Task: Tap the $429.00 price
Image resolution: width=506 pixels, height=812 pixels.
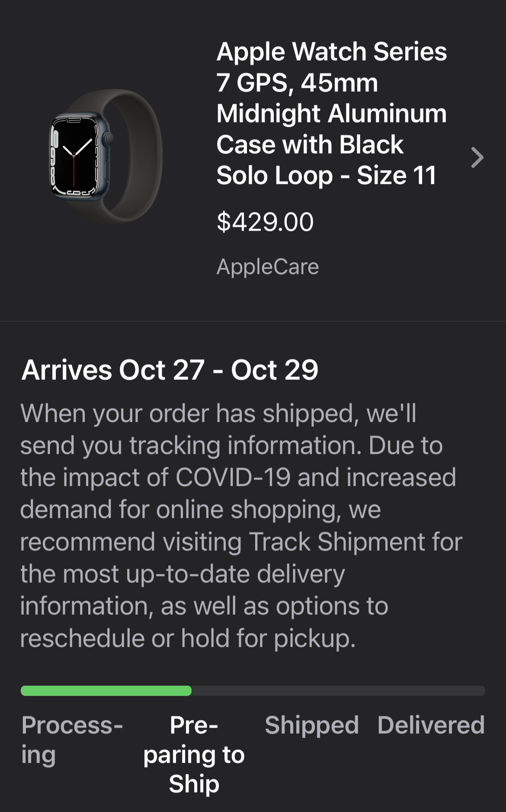Action: point(265,222)
